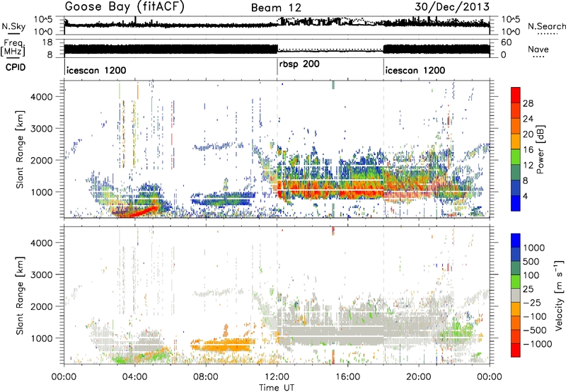566x392 pixels.
Task: Click the 04:00 time axis tick label
Action: click(x=135, y=377)
